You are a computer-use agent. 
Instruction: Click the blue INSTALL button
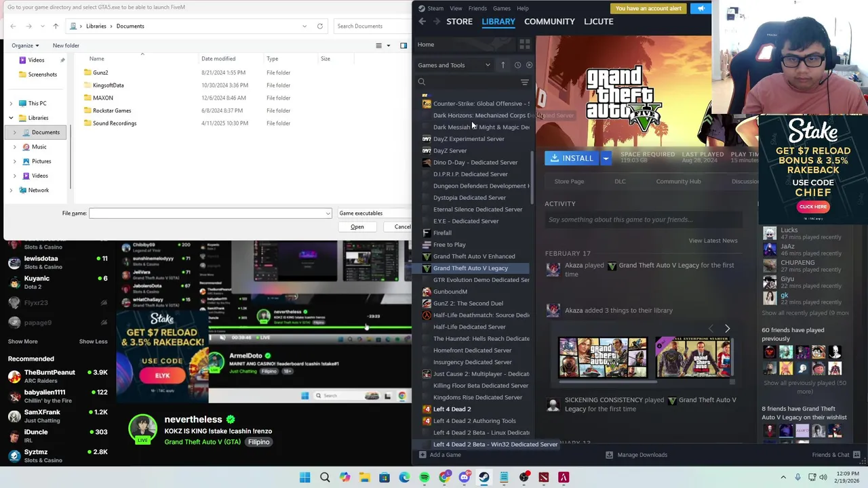coord(572,158)
